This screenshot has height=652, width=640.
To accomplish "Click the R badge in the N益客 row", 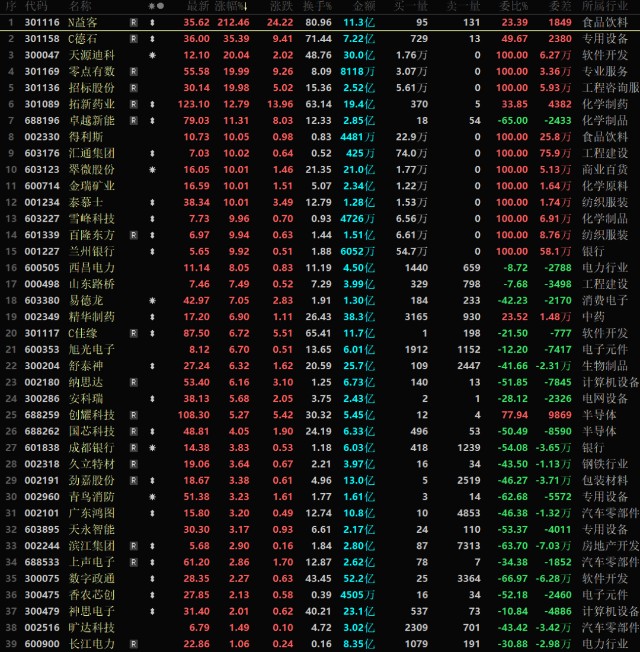I will click(133, 22).
